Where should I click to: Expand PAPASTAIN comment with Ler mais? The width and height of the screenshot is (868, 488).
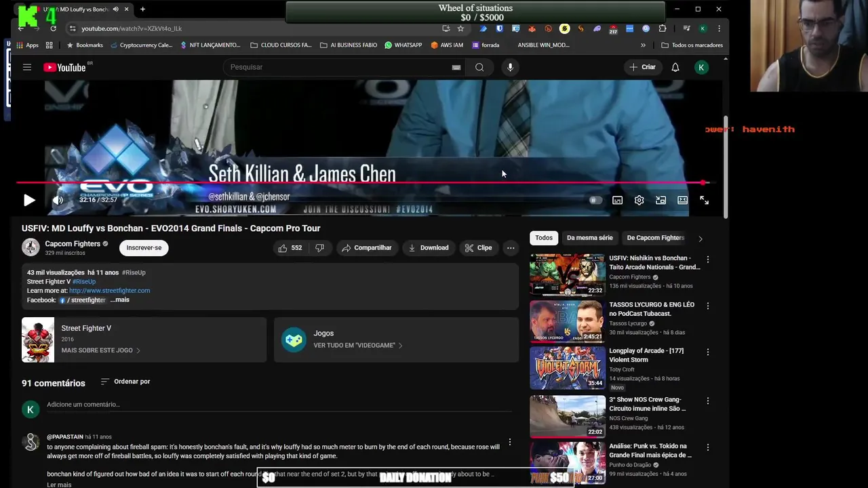(59, 485)
